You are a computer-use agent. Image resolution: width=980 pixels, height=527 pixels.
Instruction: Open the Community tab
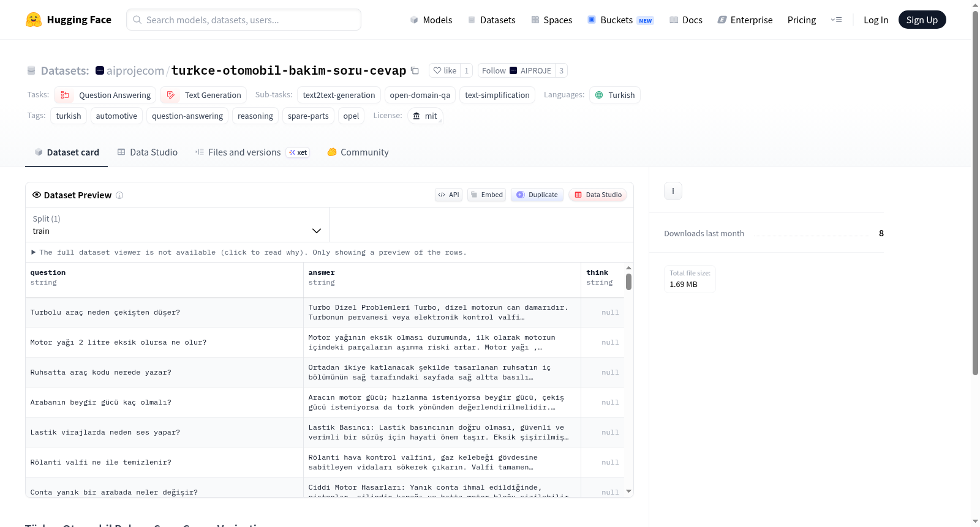point(358,152)
